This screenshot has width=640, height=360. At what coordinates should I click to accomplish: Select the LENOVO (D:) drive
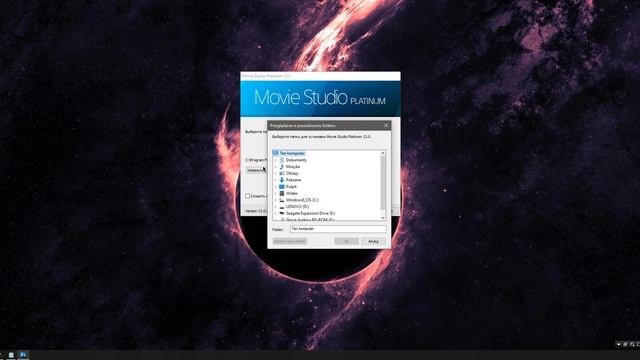pos(297,207)
